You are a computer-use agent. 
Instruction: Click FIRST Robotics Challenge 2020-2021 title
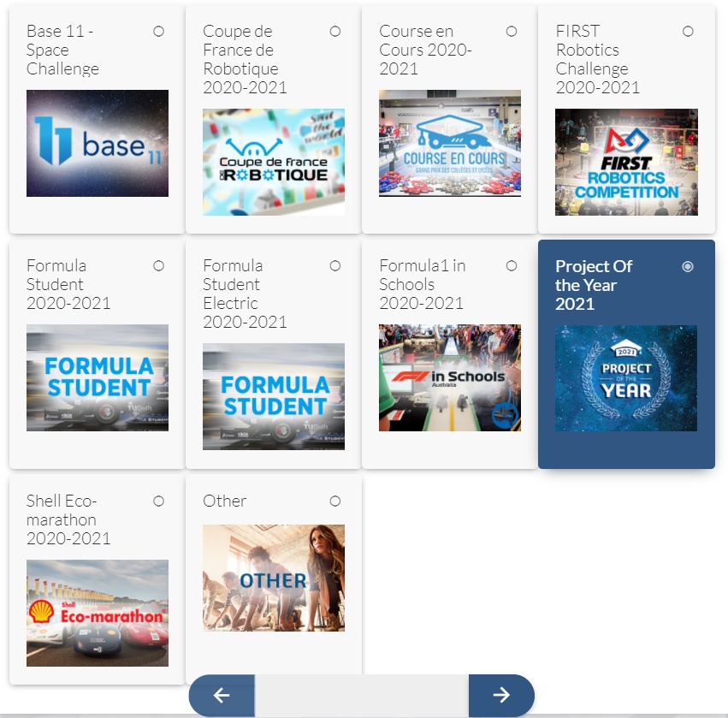pos(597,59)
